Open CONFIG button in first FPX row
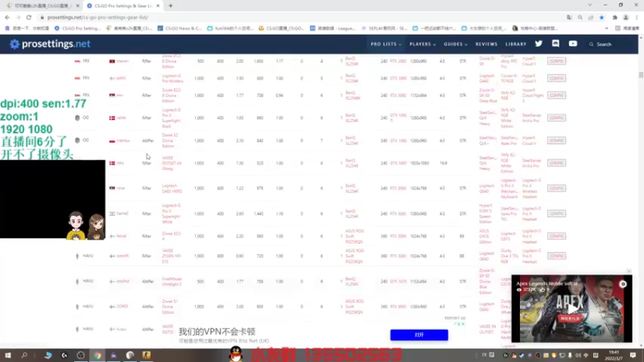Viewport: 644px width, 362px height. pos(556,61)
